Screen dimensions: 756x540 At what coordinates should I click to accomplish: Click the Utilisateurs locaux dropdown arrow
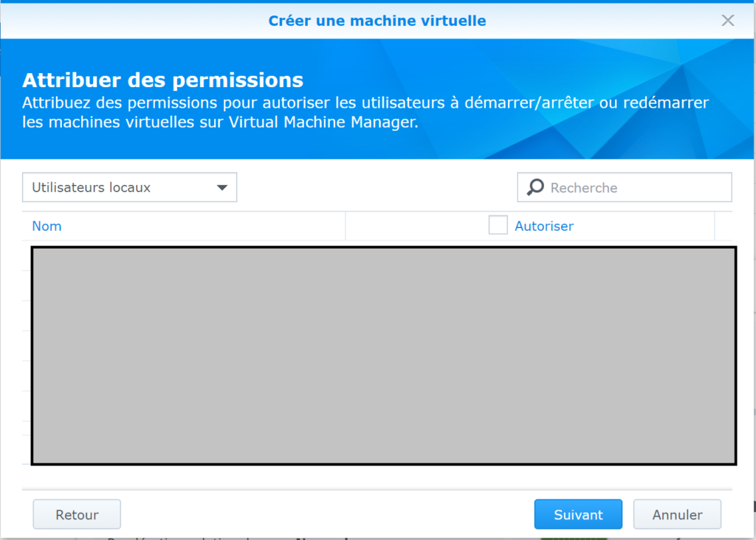coord(221,187)
